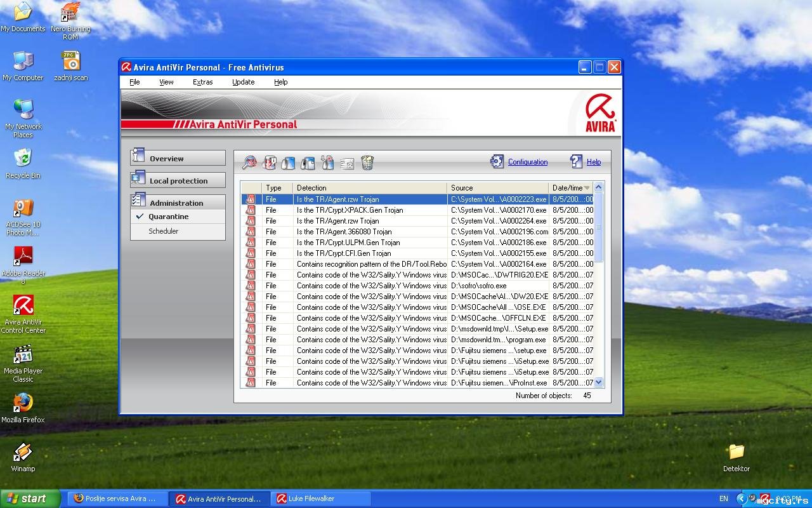
Task: Select the Adobe Reader 8 desktop shortcut
Action: click(23, 265)
